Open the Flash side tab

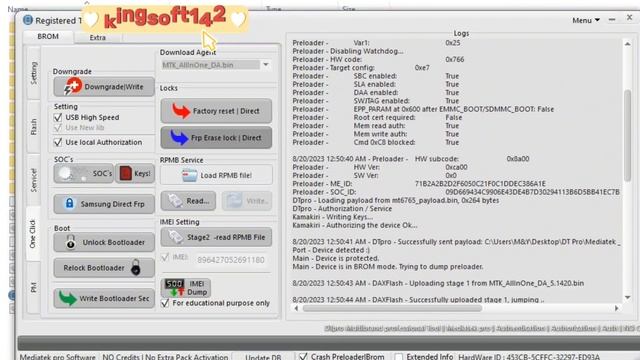[x=33, y=127]
